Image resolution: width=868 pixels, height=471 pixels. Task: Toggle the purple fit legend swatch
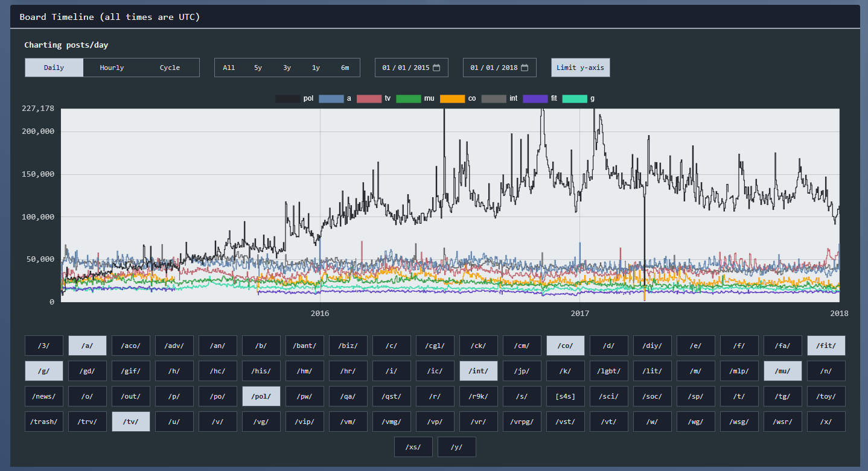click(x=535, y=98)
